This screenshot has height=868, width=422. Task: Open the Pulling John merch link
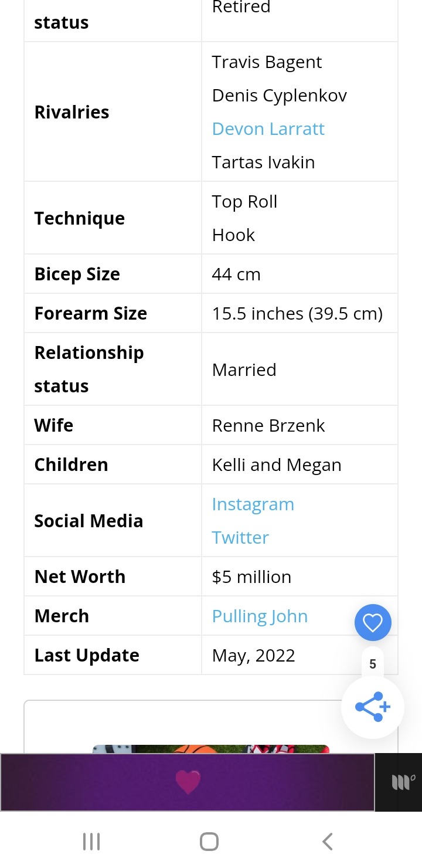tap(260, 616)
